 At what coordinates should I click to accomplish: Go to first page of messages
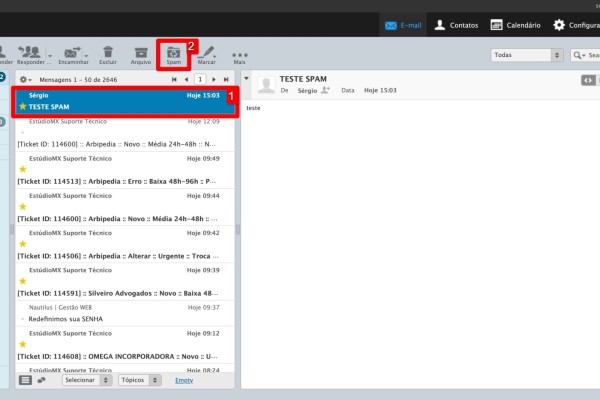(x=174, y=80)
